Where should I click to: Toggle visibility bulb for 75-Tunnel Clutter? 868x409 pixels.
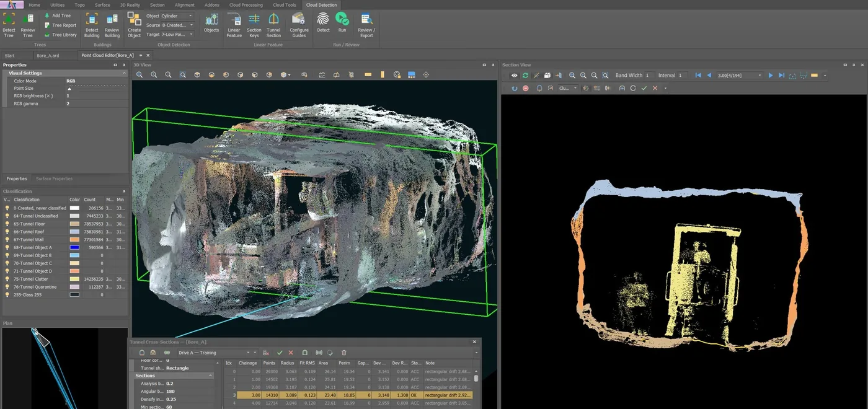pos(7,279)
